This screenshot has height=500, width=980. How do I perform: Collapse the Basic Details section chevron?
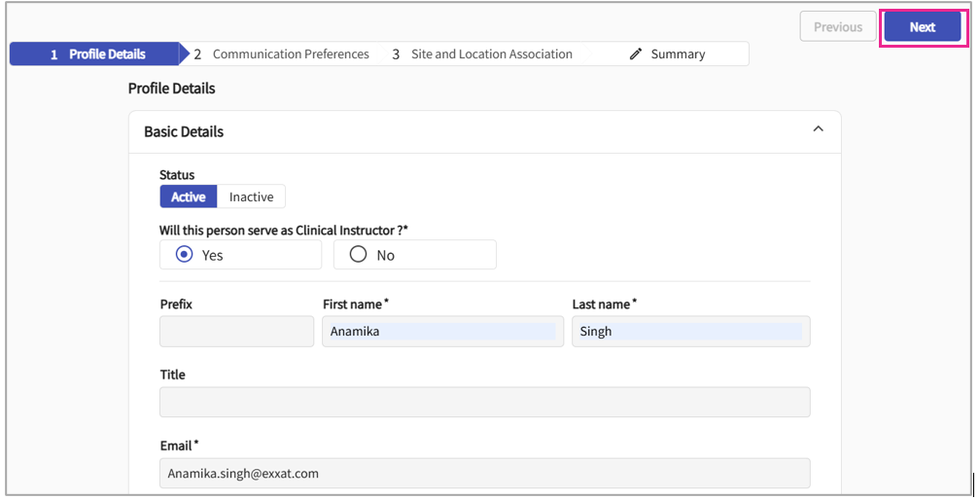pyautogui.click(x=818, y=129)
